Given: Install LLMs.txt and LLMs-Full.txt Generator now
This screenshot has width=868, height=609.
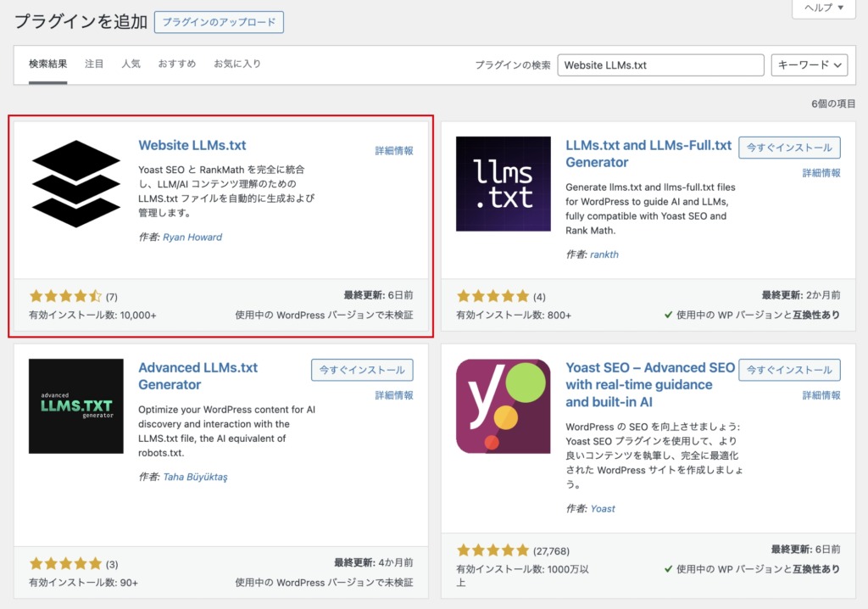Looking at the screenshot, I should tap(789, 148).
